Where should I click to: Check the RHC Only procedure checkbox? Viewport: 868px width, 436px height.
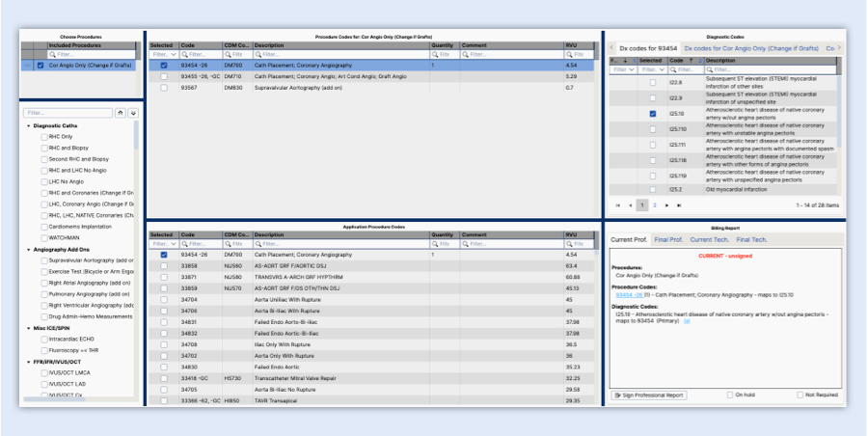pos(43,136)
